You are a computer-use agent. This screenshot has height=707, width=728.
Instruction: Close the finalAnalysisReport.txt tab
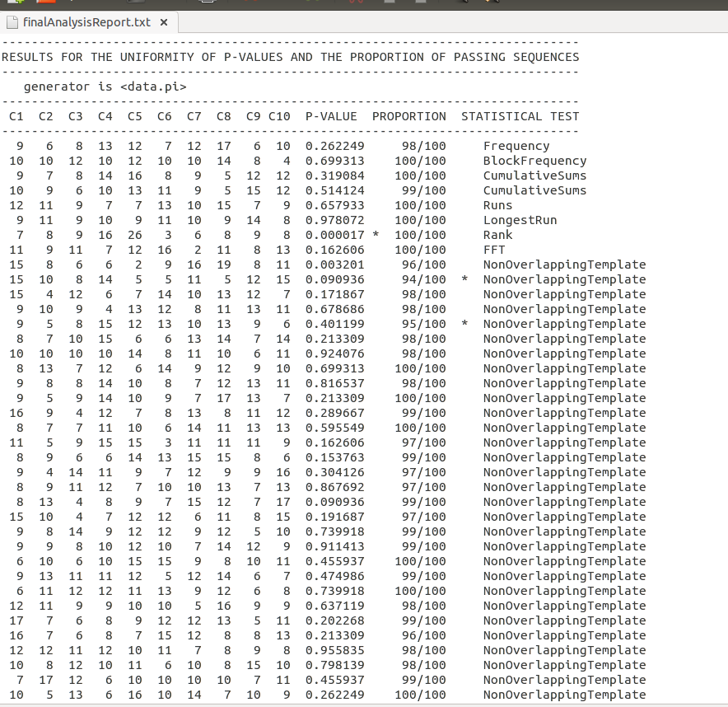click(163, 22)
